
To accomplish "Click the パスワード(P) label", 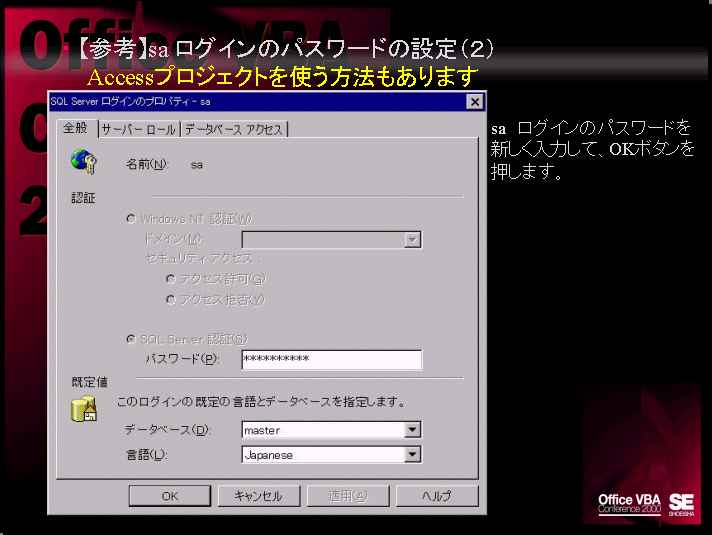I will pos(183,359).
